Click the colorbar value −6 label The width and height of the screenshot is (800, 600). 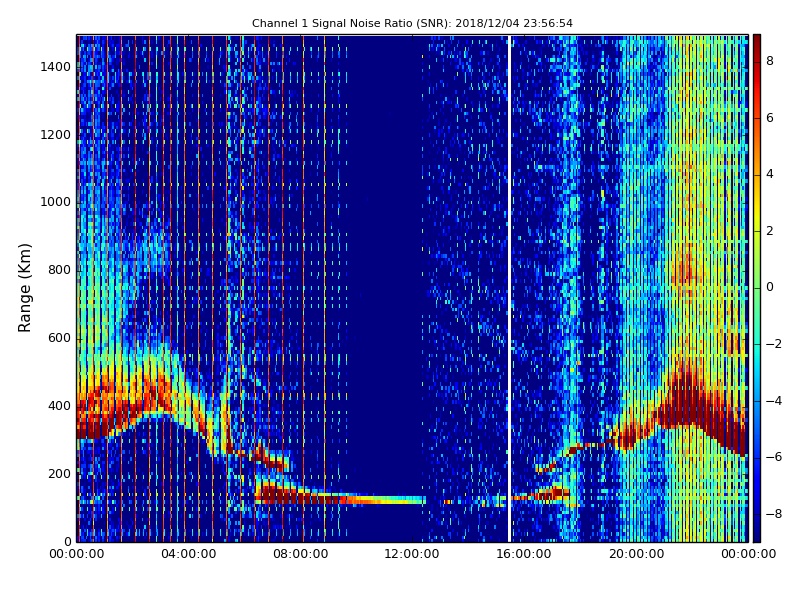tap(773, 457)
